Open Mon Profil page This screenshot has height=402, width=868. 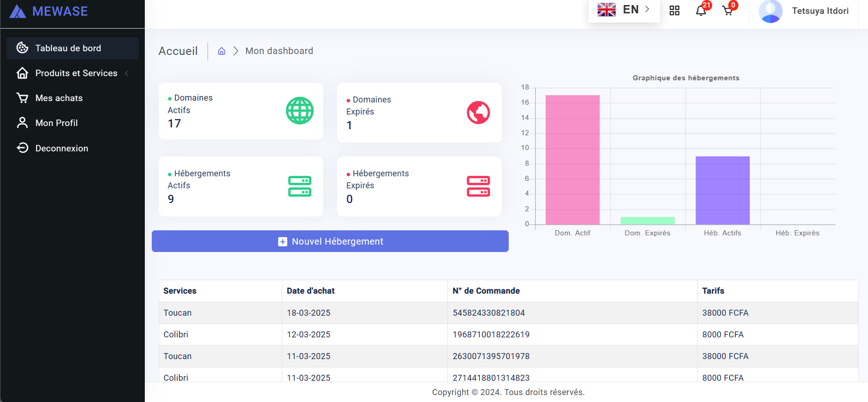[x=56, y=123]
